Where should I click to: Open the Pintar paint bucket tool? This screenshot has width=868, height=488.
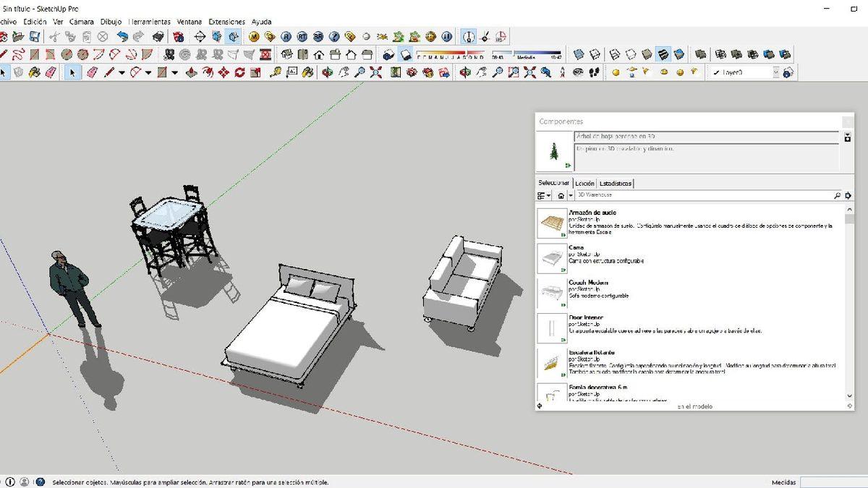[35, 72]
